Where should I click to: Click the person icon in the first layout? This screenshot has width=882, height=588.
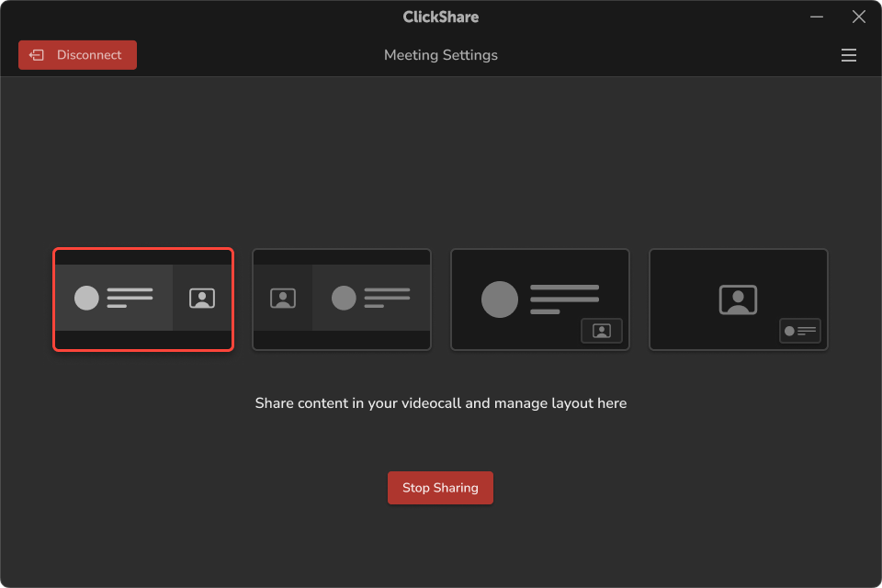pos(202,298)
